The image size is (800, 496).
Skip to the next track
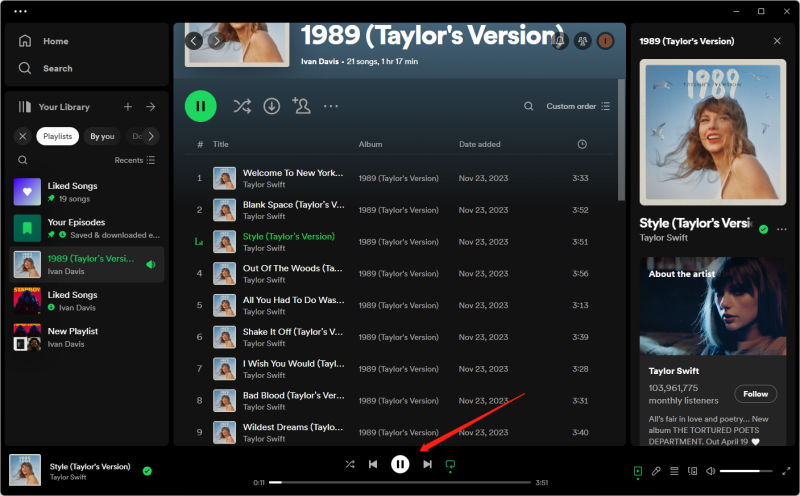tap(428, 464)
